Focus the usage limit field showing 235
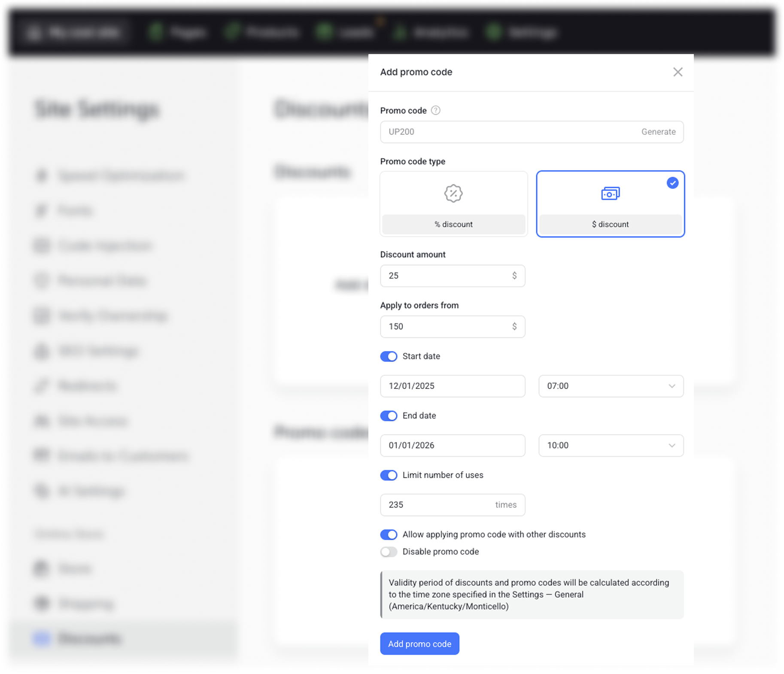The image size is (784, 674). tap(438, 505)
